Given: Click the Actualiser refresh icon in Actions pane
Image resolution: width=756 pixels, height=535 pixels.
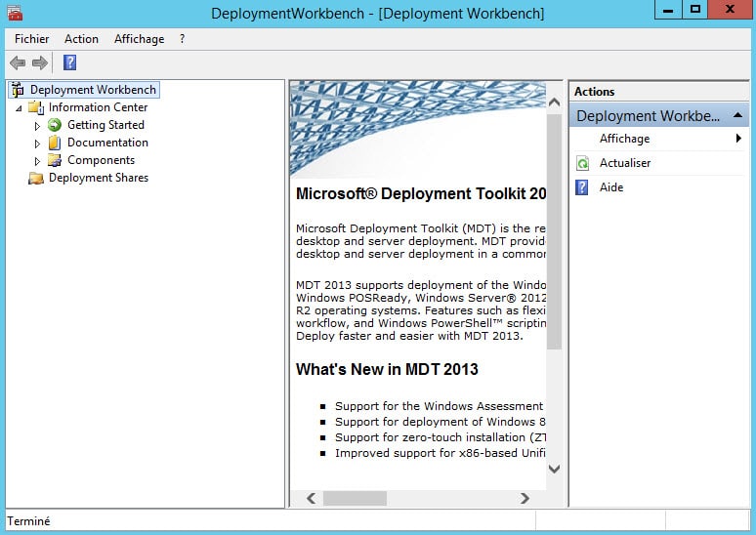Looking at the screenshot, I should [582, 163].
